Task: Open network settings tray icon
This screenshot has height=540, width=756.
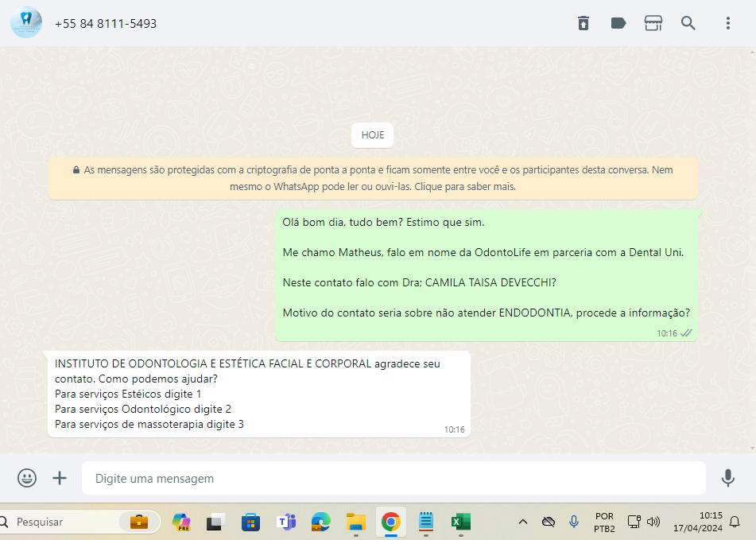Action: (x=634, y=522)
